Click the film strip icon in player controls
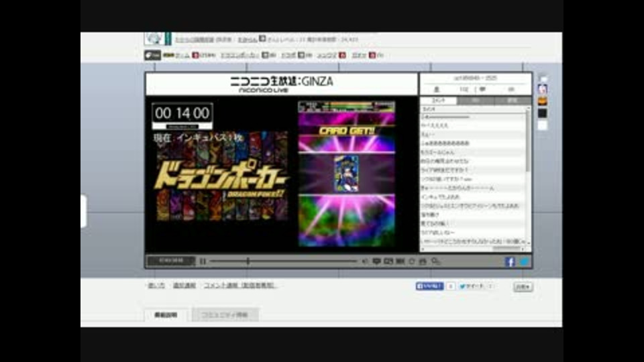644x362 pixels. coord(400,261)
